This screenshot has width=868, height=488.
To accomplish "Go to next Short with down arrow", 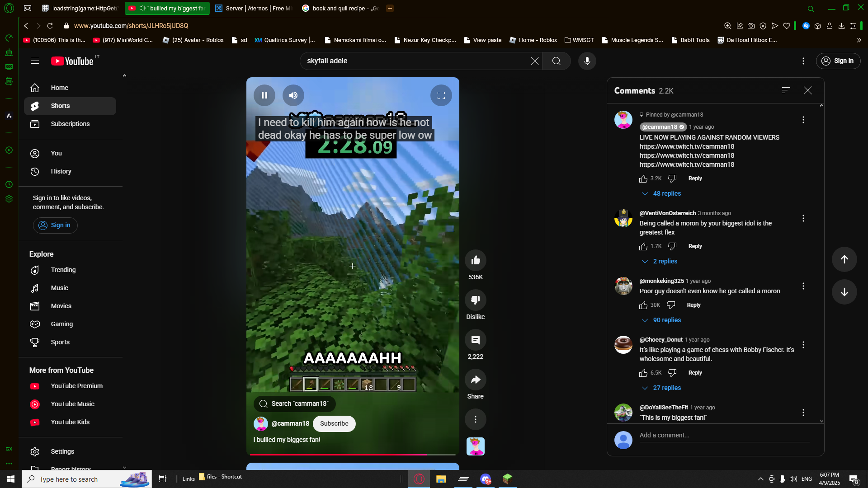I will (x=844, y=292).
